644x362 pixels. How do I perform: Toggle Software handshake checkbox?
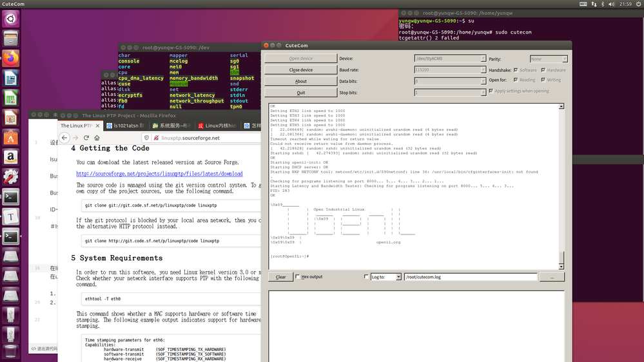click(x=516, y=70)
